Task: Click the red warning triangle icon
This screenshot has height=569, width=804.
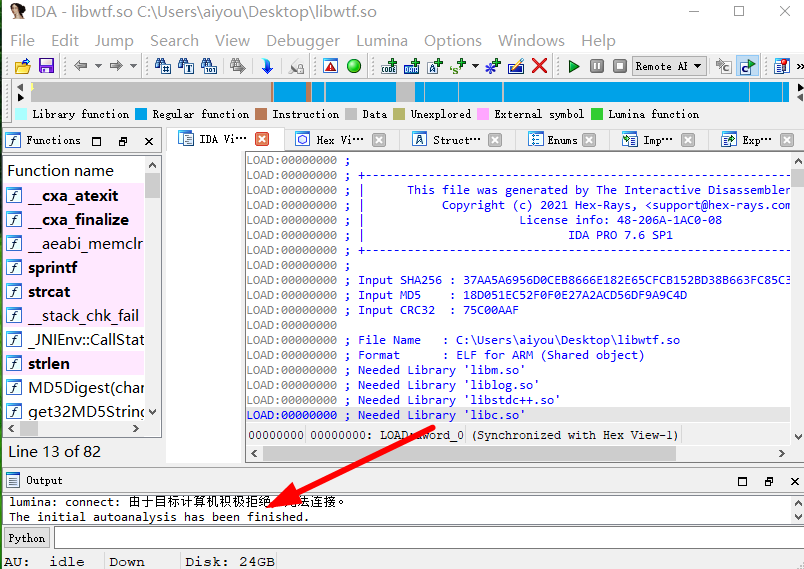Action: (331, 66)
